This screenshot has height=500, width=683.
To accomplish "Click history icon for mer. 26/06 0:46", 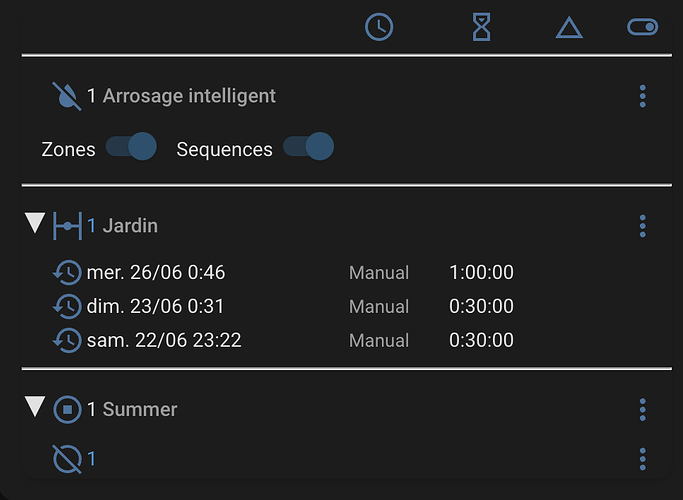I will click(67, 273).
